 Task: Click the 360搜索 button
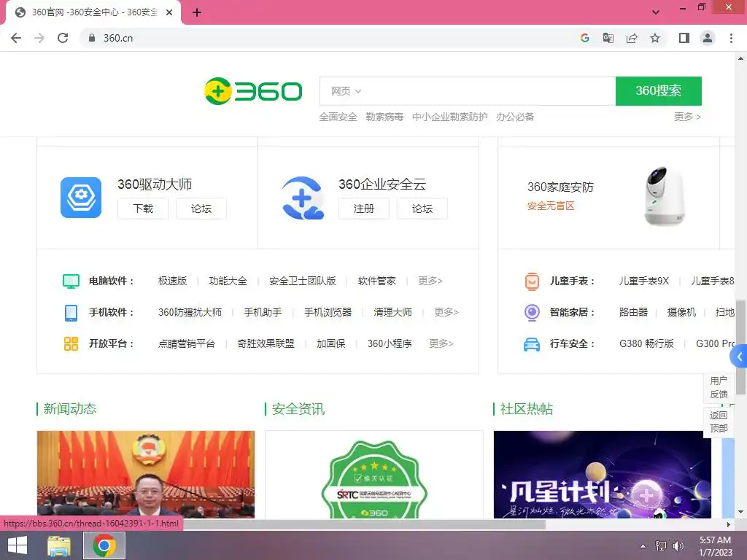[659, 90]
